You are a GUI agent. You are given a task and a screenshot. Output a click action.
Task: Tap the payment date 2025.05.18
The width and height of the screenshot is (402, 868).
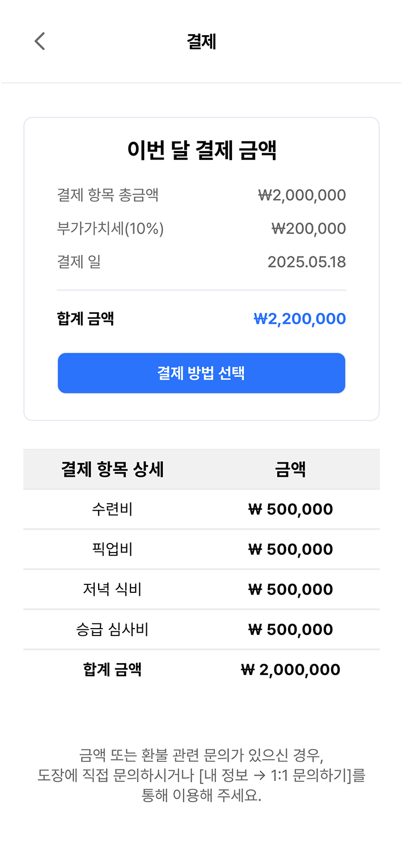(x=306, y=262)
